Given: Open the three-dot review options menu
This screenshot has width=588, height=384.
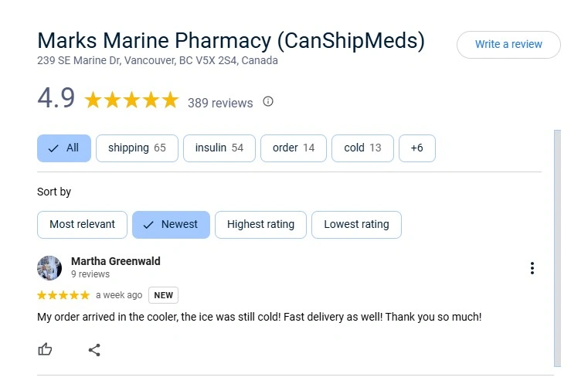Looking at the screenshot, I should (x=532, y=268).
